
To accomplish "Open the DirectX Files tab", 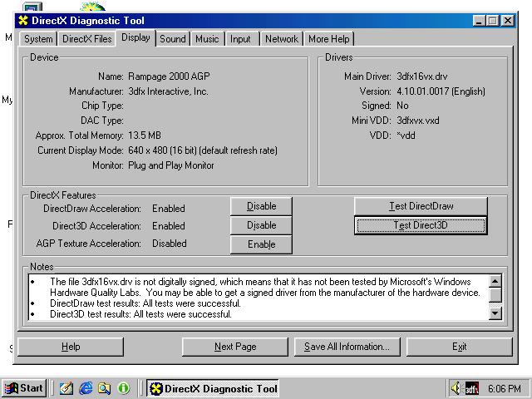I will [x=86, y=39].
